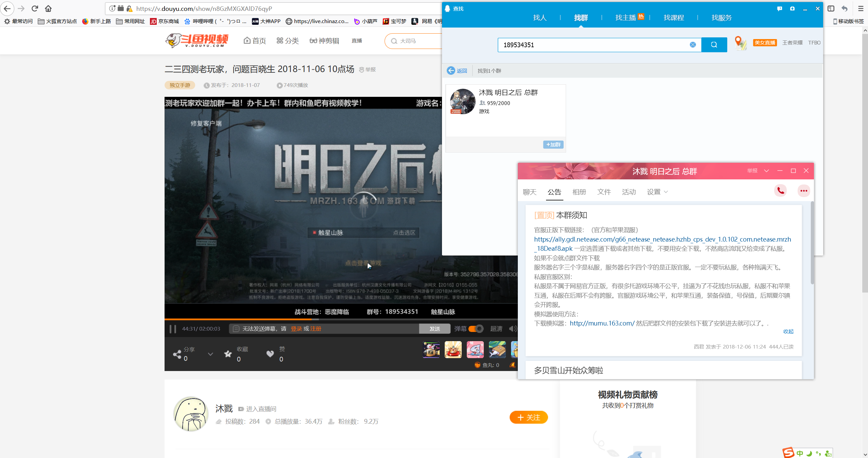
Task: Select the 找人 tab
Action: [540, 18]
